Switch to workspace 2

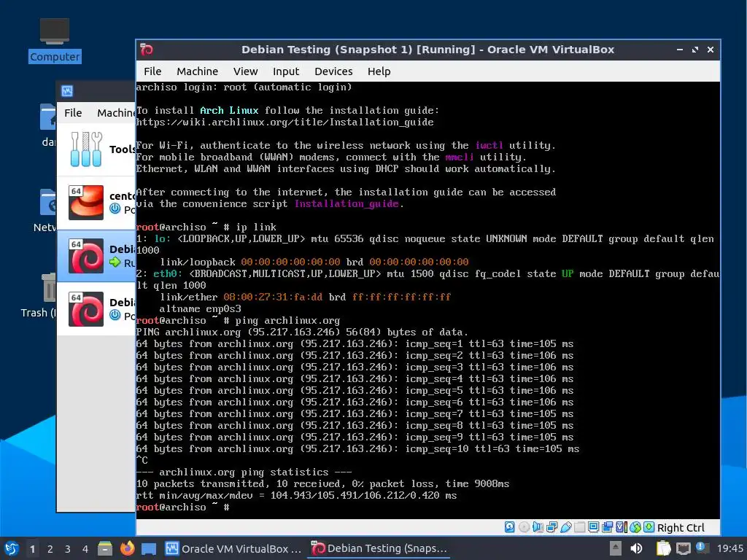coord(50,549)
